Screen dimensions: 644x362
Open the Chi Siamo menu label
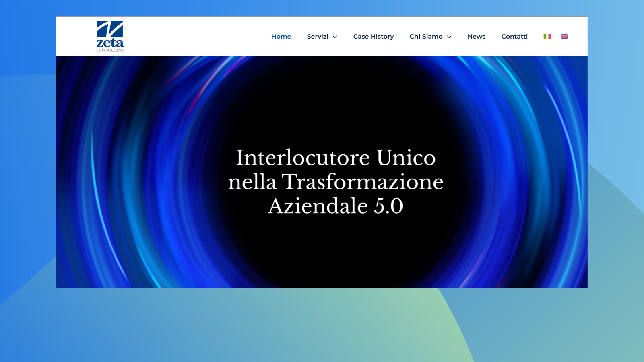(x=426, y=37)
